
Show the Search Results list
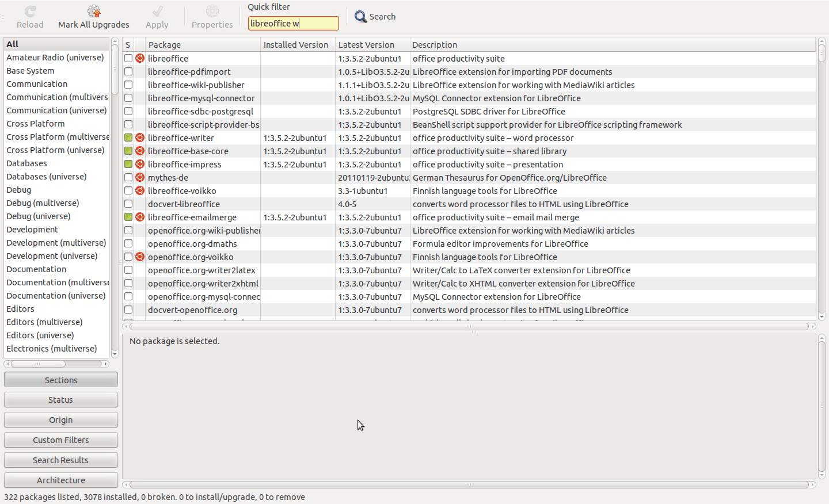61,460
